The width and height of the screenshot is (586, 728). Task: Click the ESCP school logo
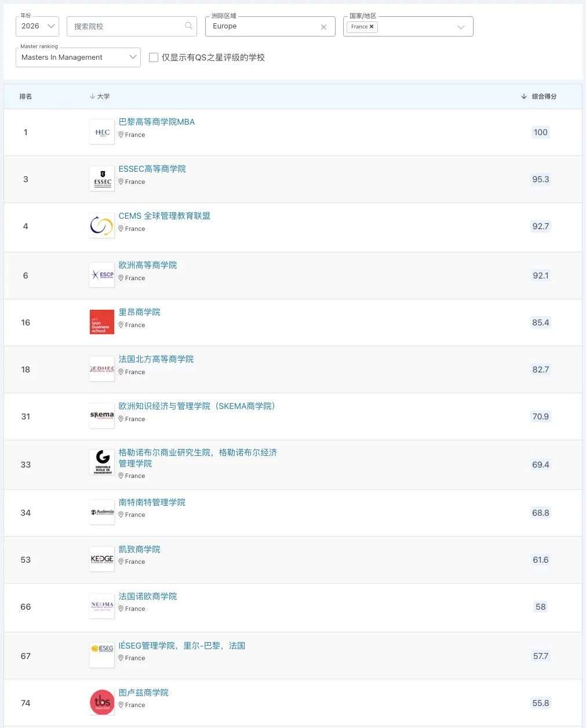point(102,276)
